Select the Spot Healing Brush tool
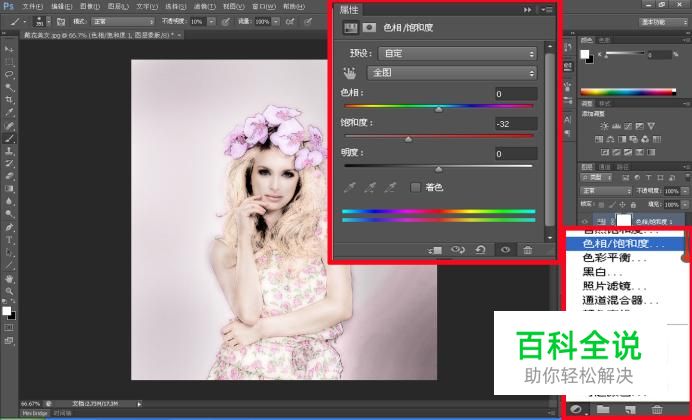692x420 pixels. (9, 126)
